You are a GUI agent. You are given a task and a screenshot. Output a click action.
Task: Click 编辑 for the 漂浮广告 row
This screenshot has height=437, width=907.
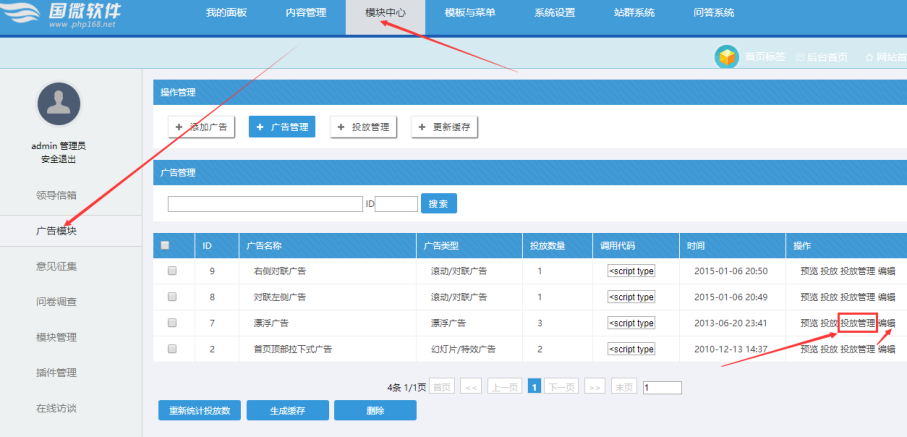coord(887,323)
